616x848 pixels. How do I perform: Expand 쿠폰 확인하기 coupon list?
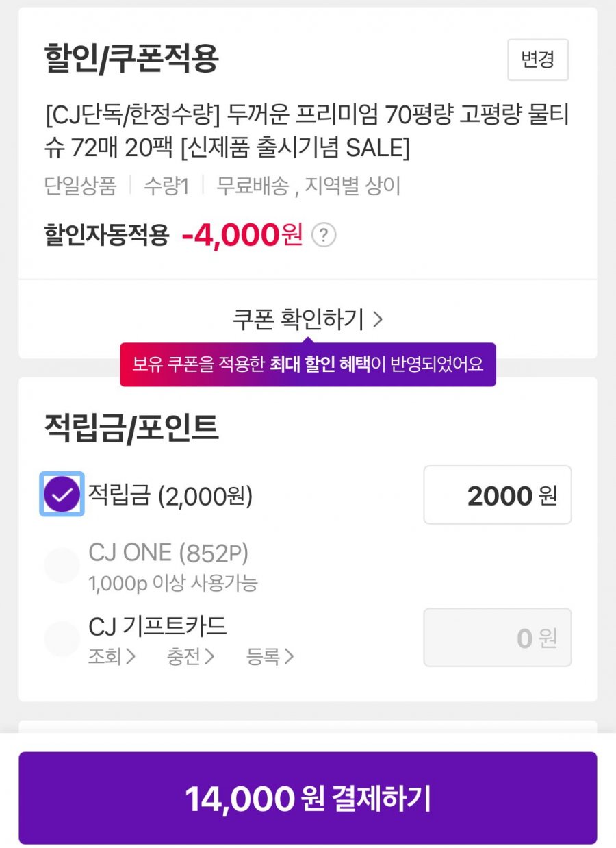(x=308, y=319)
